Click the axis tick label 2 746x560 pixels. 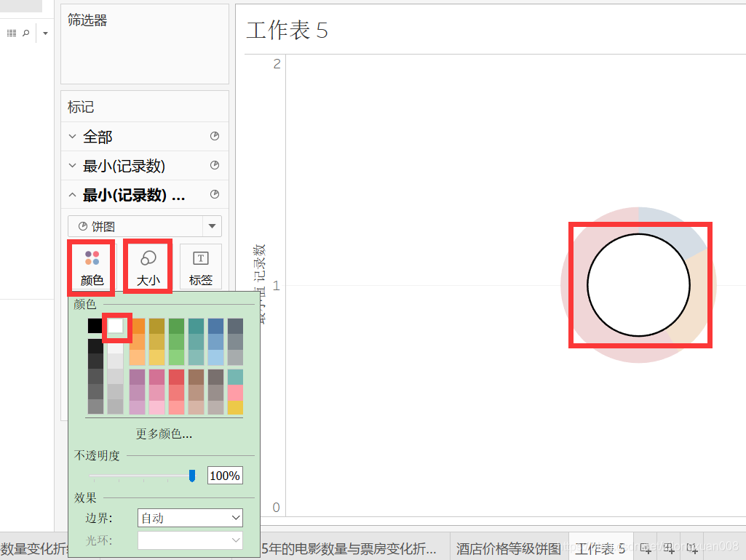[277, 64]
